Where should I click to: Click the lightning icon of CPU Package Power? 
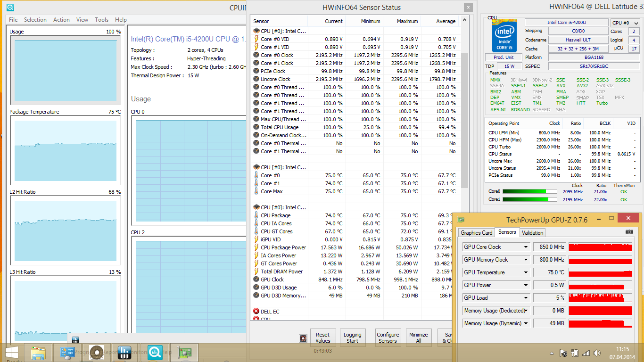point(256,247)
